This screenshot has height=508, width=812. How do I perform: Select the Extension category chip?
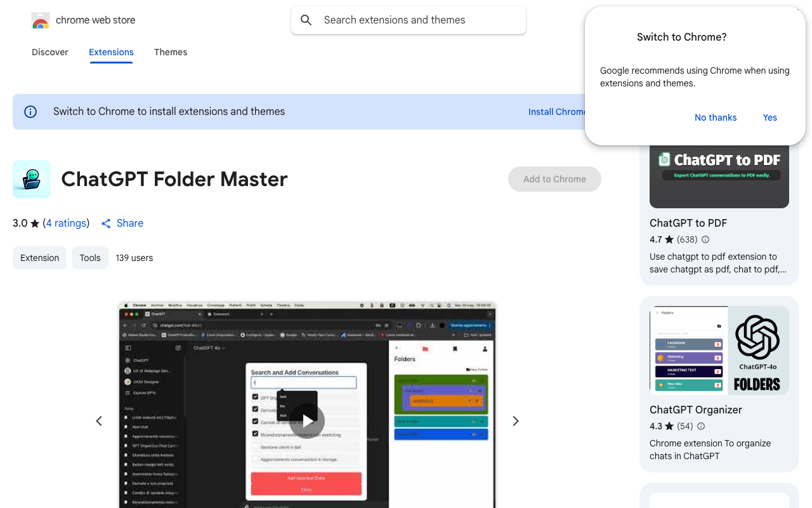point(39,258)
